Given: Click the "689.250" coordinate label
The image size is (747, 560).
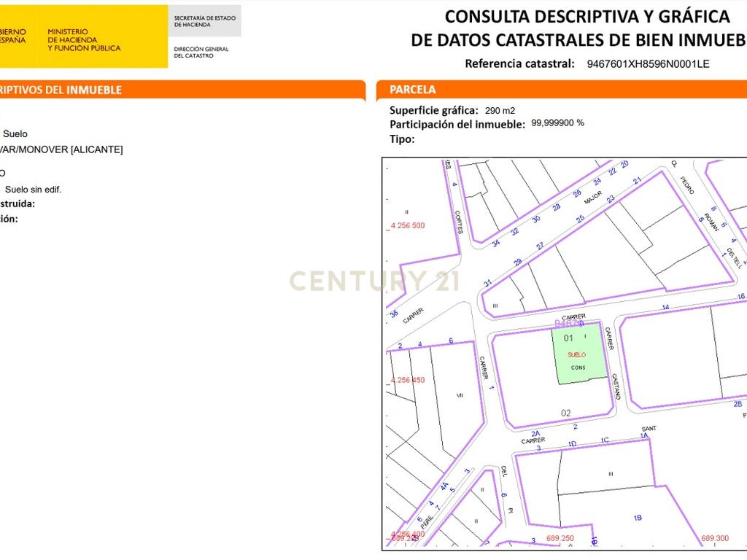Looking at the screenshot, I should coord(560,538).
